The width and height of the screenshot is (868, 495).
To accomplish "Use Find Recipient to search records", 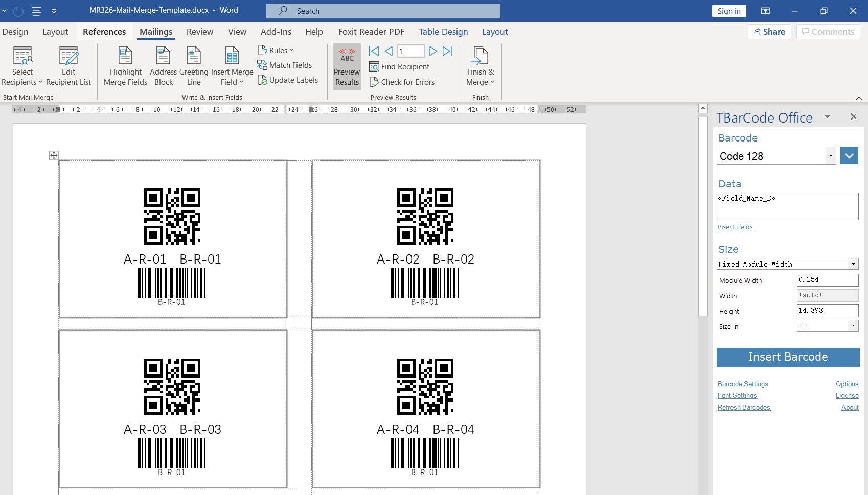I will pyautogui.click(x=399, y=66).
